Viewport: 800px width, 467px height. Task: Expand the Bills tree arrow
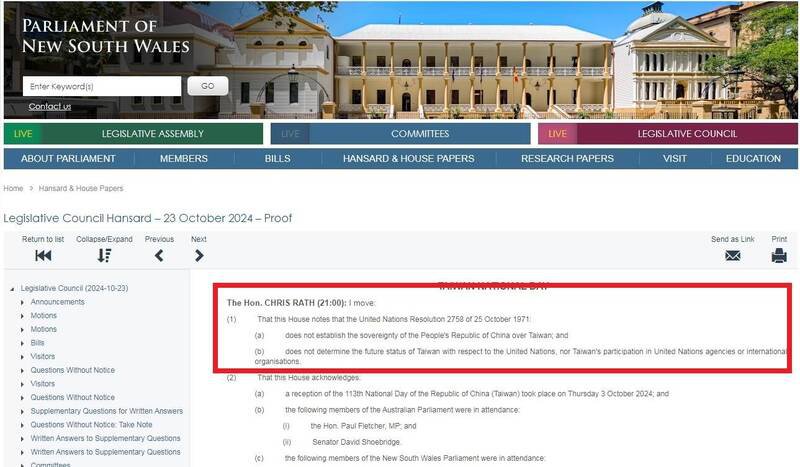(22, 343)
